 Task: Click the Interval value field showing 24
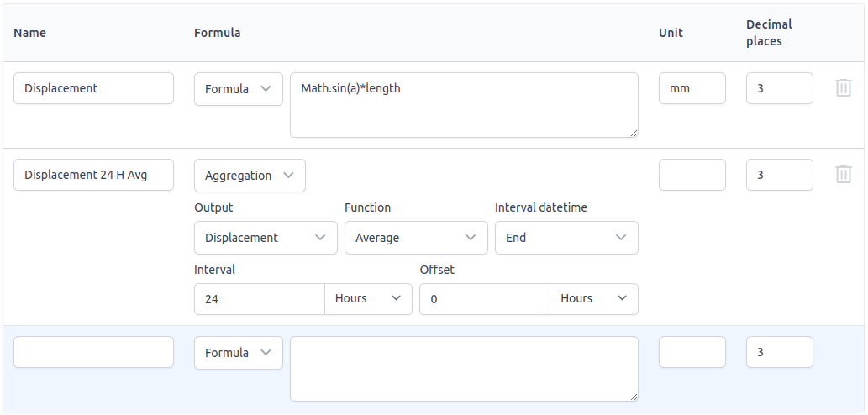coord(259,299)
